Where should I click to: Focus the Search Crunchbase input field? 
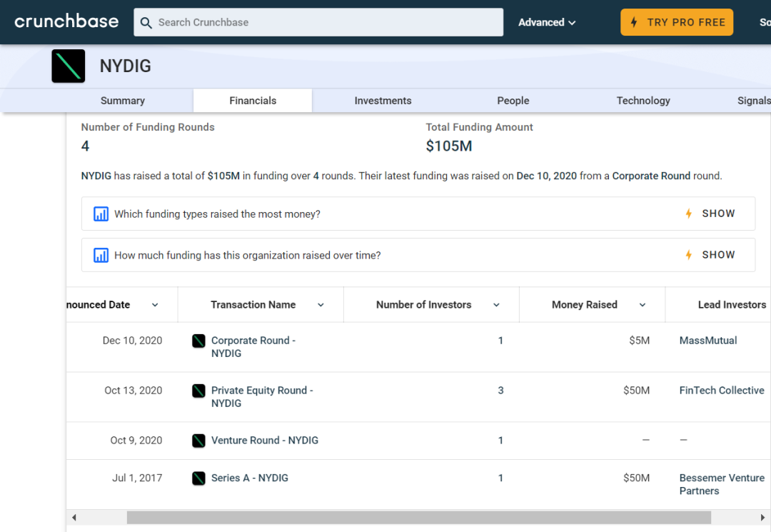[327, 22]
